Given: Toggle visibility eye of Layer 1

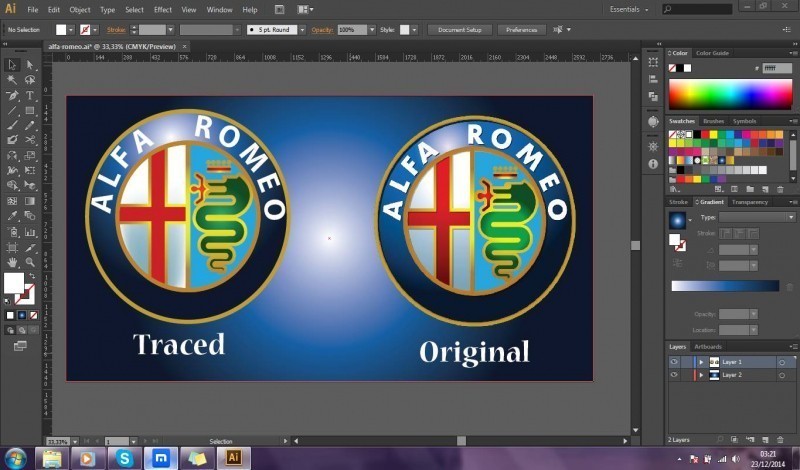Looking at the screenshot, I should [674, 362].
